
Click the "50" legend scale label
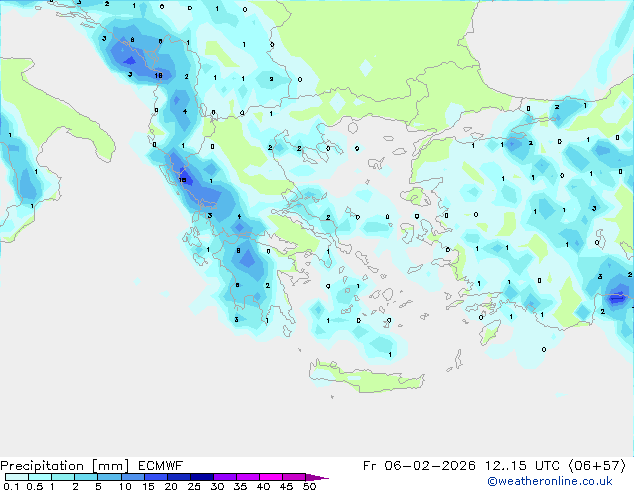(x=309, y=486)
